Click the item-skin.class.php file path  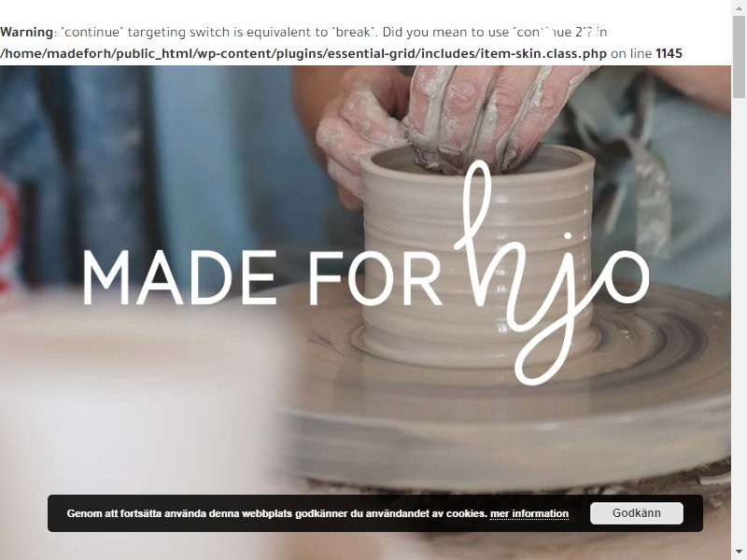303,53
